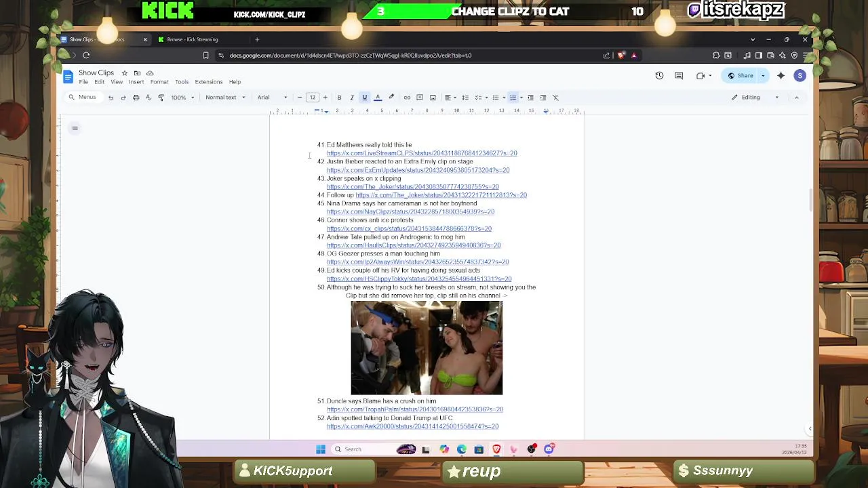Image resolution: width=868 pixels, height=488 pixels.
Task: Show all comments panel icon
Action: coord(679,76)
